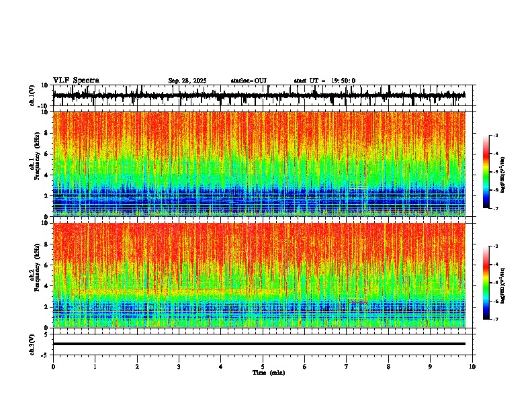The image size is (532, 411).
Task: Click the "-3" label on ch.1 color bar
Action: [495, 135]
